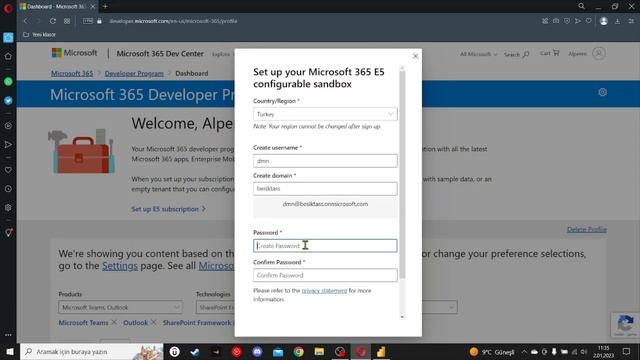Open the Alperen account avatar
Screen dimensions: 640x360
(x=599, y=53)
